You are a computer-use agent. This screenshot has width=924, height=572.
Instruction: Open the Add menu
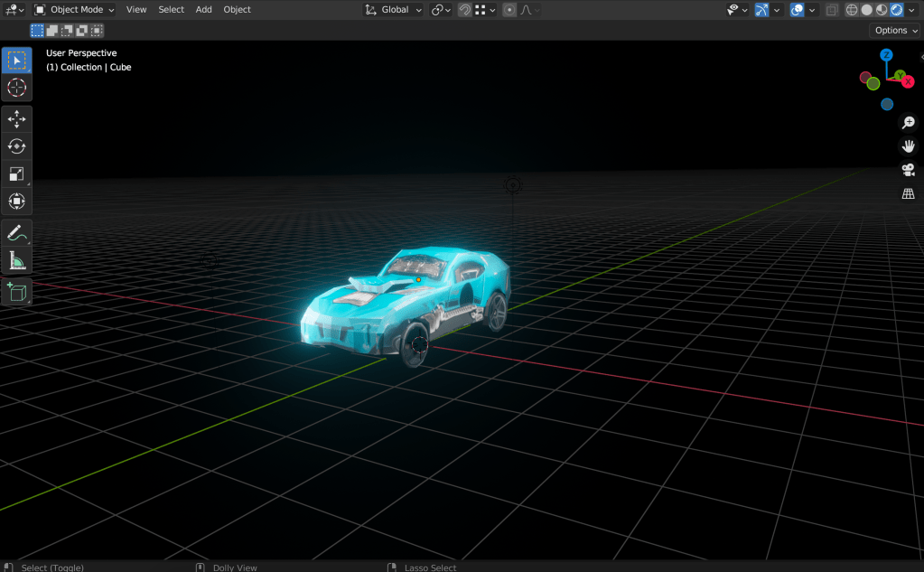pos(204,10)
